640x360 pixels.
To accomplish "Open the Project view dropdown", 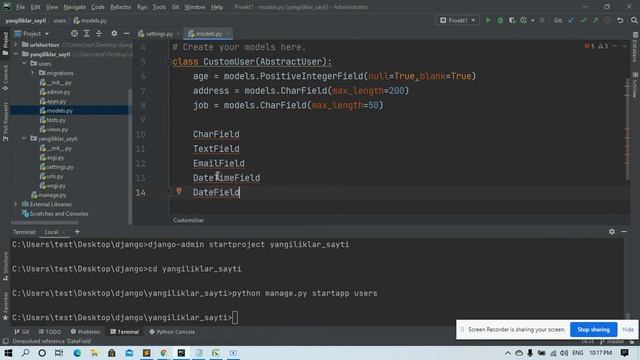I will point(32,33).
